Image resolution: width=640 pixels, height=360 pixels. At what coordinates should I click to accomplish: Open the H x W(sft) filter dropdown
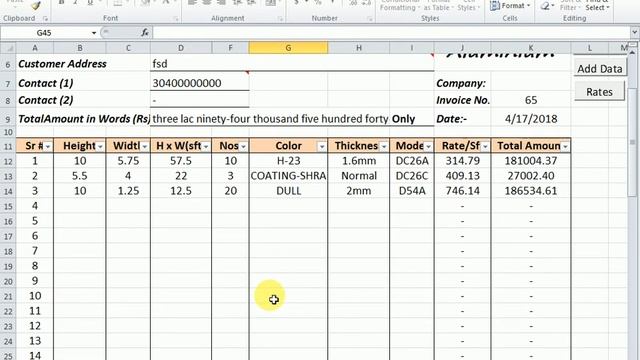[x=206, y=146]
